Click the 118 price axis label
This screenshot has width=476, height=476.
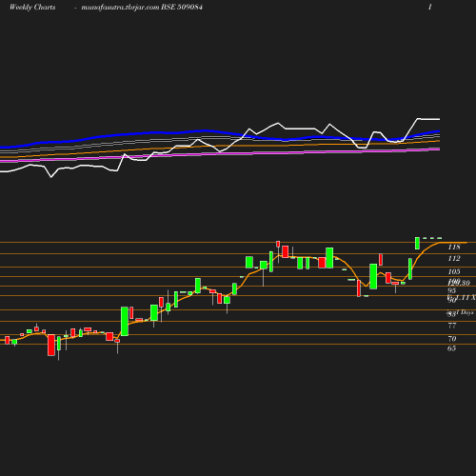(x=454, y=247)
